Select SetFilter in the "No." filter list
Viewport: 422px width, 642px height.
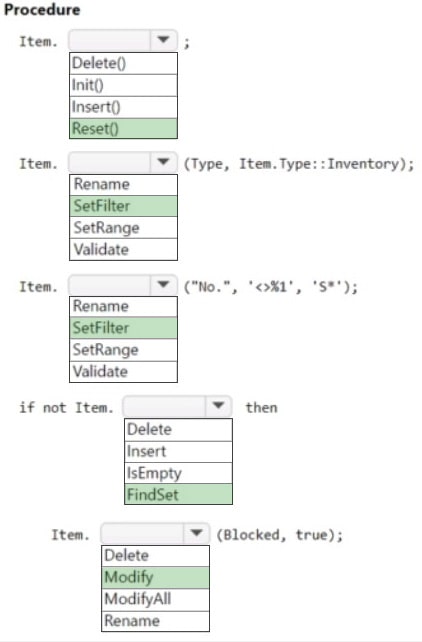coord(123,328)
